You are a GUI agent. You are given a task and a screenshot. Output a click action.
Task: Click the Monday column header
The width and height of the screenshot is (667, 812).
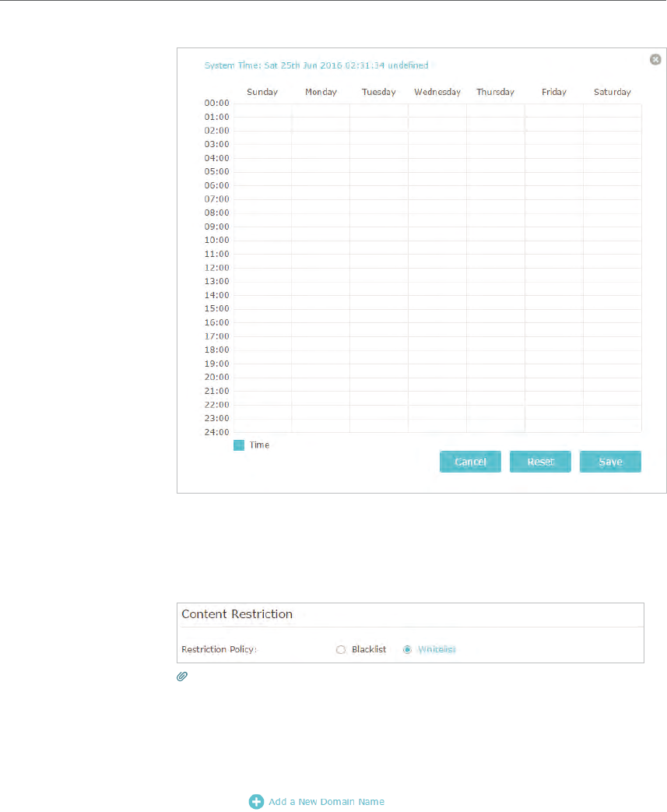[321, 92]
